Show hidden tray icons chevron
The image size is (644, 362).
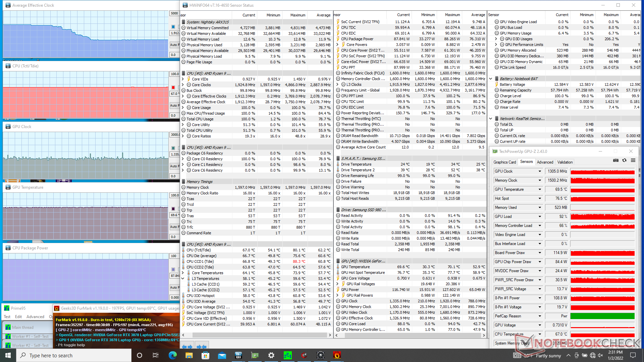tap(568, 355)
